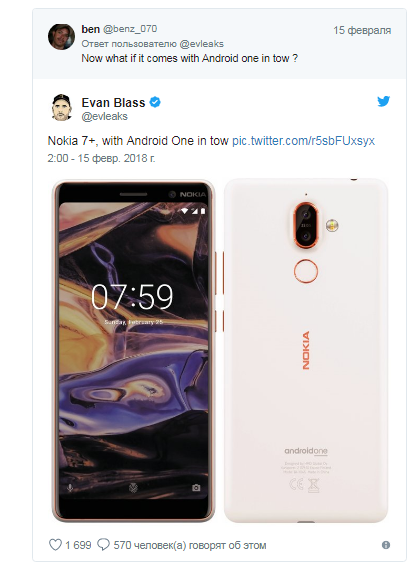Click the 15 февраля reply date

pyautogui.click(x=362, y=30)
